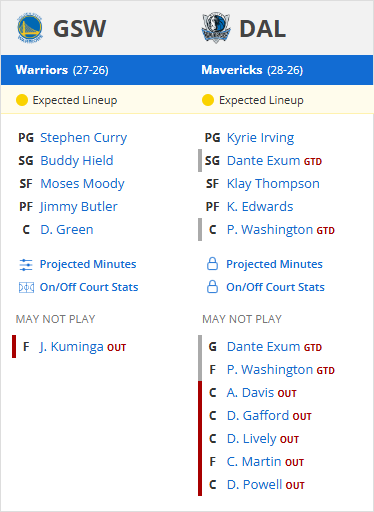Open Kyrie Irving's player link
Image resolution: width=374 pixels, height=512 pixels.
[x=260, y=138]
